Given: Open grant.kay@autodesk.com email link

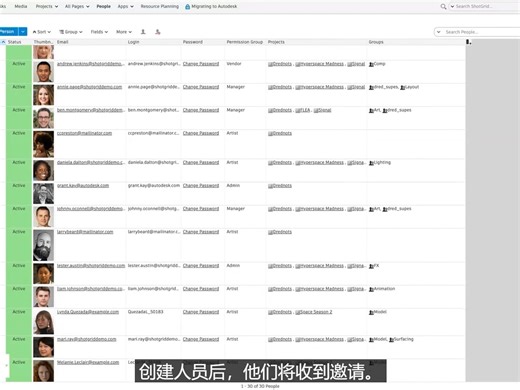Looking at the screenshot, I should [83, 186].
